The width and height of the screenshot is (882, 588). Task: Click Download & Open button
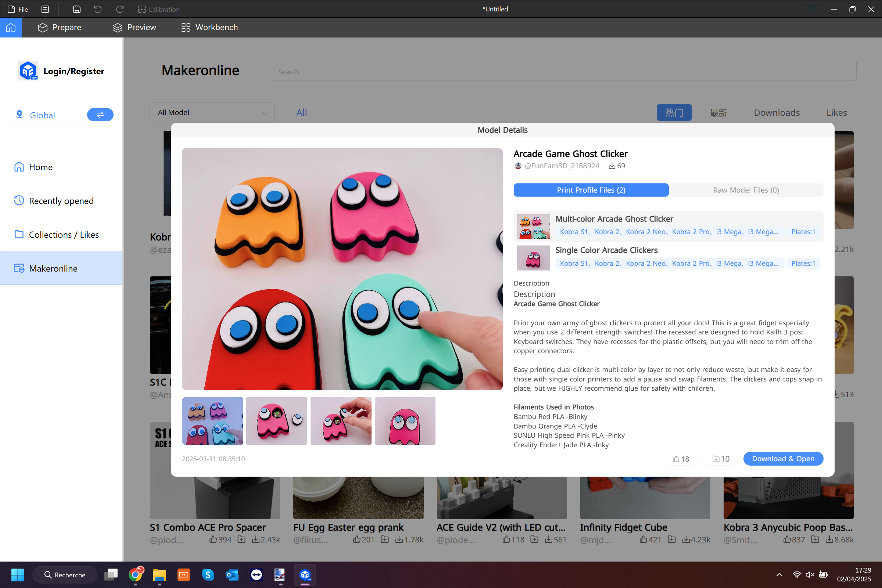point(783,459)
